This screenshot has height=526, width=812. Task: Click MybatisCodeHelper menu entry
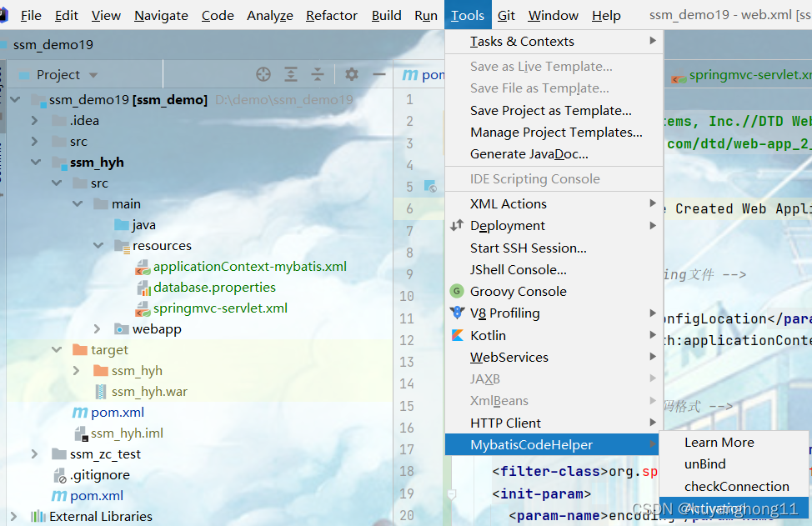pos(552,444)
